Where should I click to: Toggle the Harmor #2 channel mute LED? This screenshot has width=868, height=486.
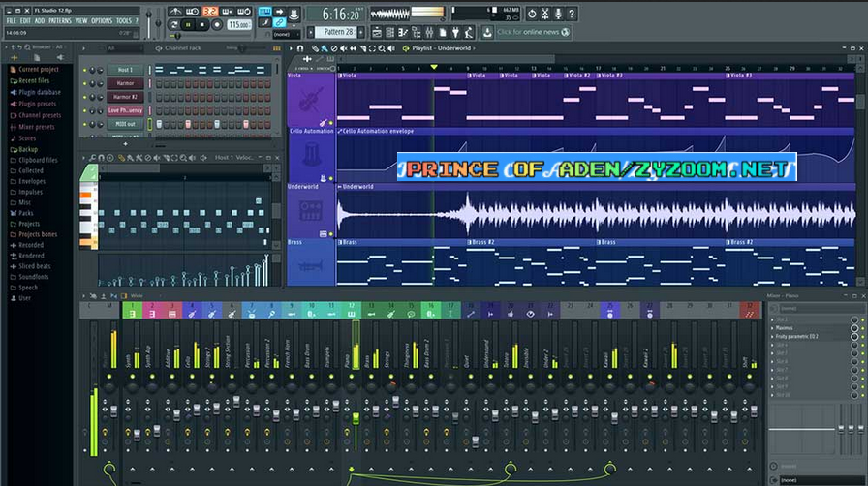84,97
